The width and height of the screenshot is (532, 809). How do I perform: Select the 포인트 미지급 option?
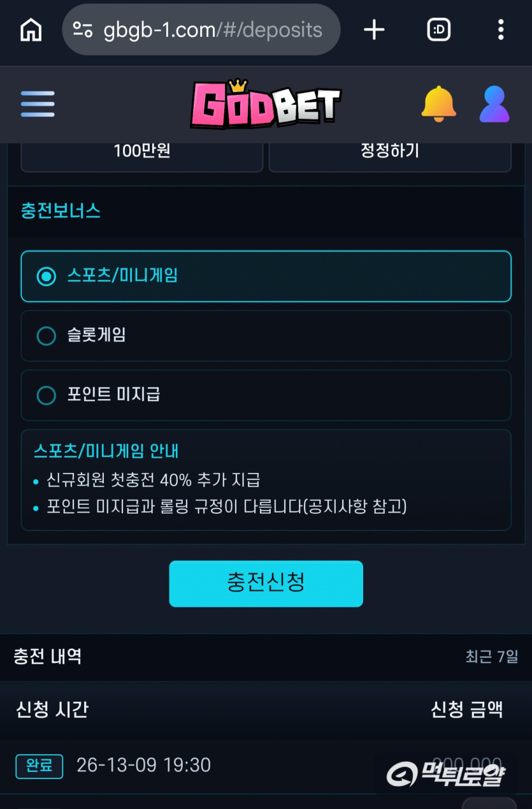coord(266,395)
